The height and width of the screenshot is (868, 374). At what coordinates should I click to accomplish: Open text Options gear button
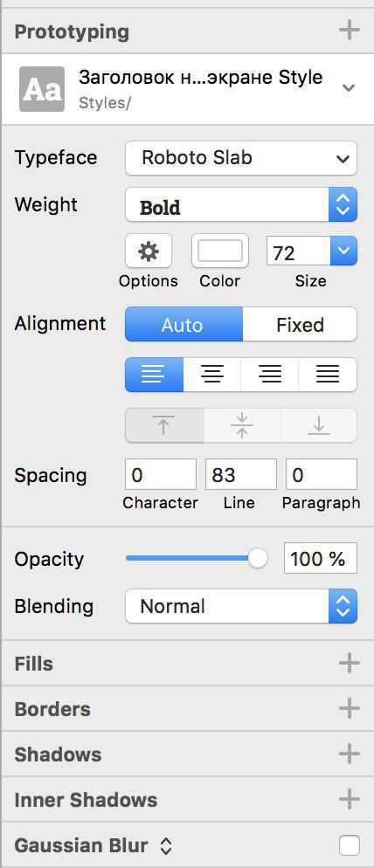click(x=149, y=251)
